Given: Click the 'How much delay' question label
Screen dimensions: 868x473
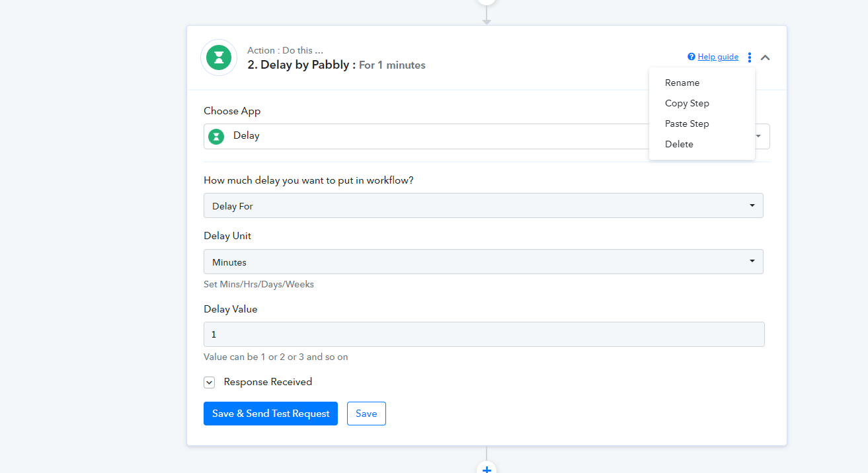Looking at the screenshot, I should [x=309, y=180].
